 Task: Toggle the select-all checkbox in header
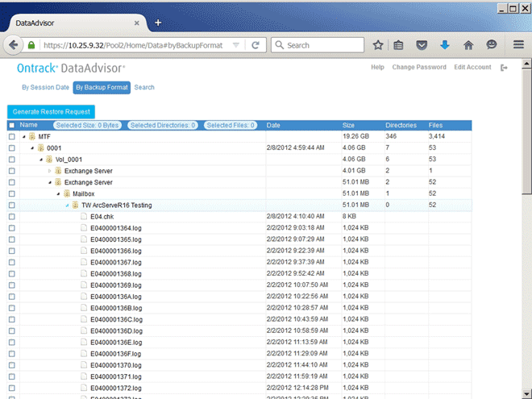pos(12,125)
